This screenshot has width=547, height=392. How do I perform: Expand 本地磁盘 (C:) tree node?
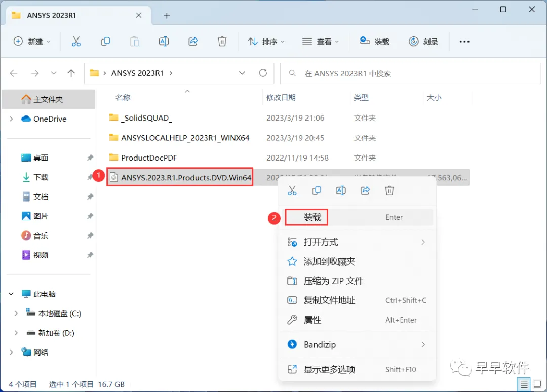point(16,313)
